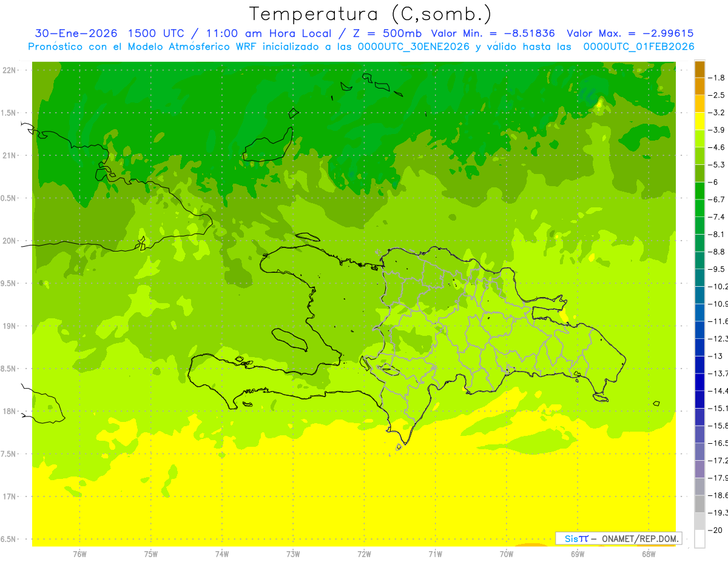Click the "-13" colorbar label
Image resolution: width=728 pixels, height=562 pixels.
click(x=715, y=356)
